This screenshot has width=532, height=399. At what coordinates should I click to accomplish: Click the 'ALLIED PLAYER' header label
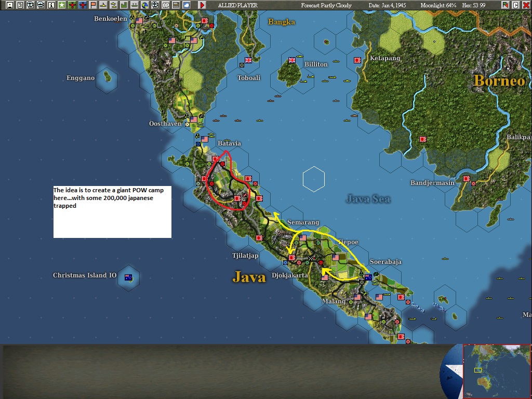pos(237,5)
